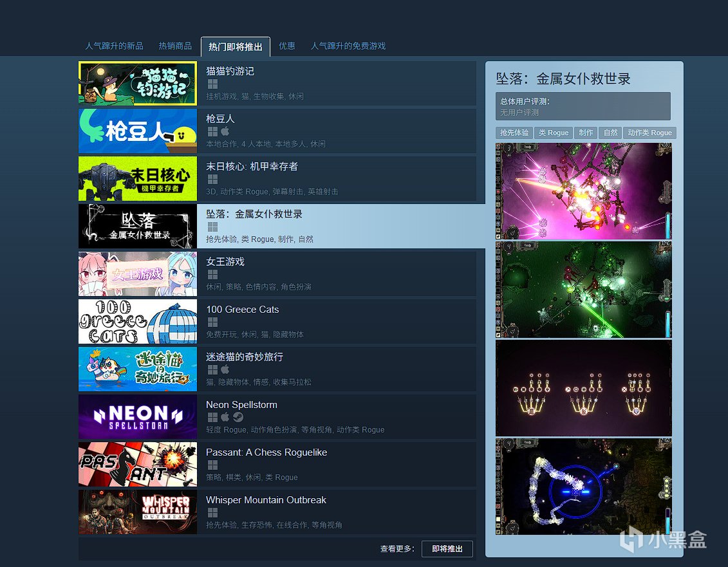Viewport: 728px width, 567px height.
Task: Select the 动作类 Rogue tag in preview panel
Action: point(649,133)
